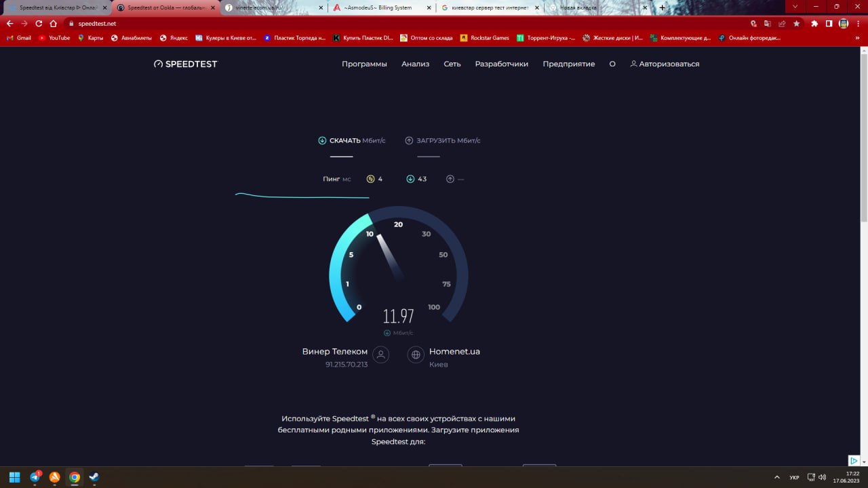
Task: Show hidden system tray icons
Action: pyautogui.click(x=776, y=477)
